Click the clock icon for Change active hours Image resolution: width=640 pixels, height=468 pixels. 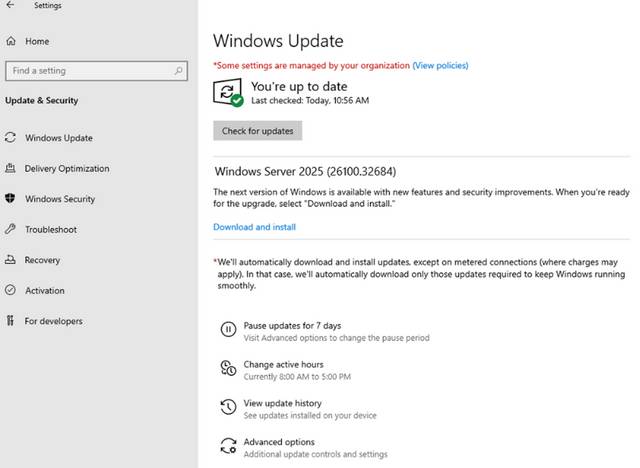(228, 368)
